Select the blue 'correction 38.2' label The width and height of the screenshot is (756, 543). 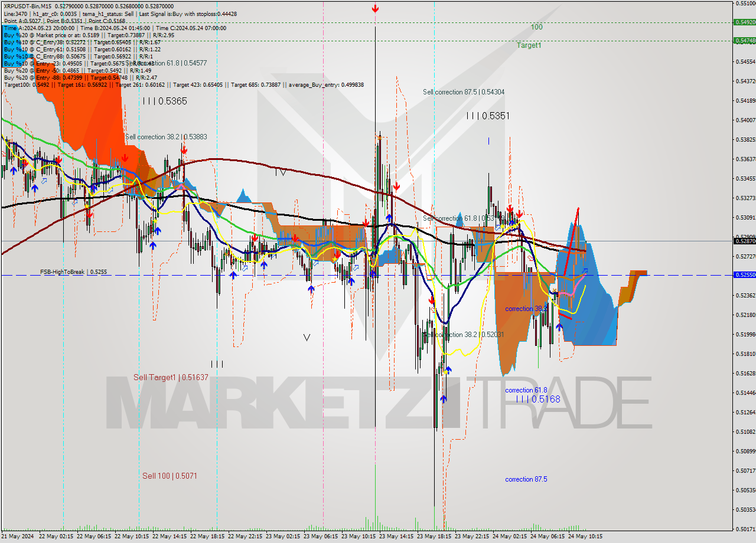coord(526,309)
